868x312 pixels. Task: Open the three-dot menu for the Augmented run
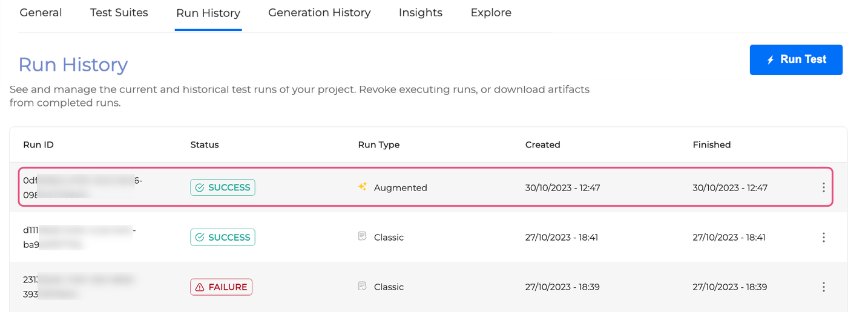(823, 187)
